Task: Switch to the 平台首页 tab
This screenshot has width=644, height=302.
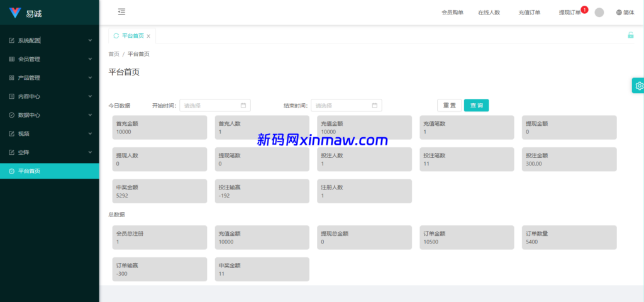Action: click(132, 36)
